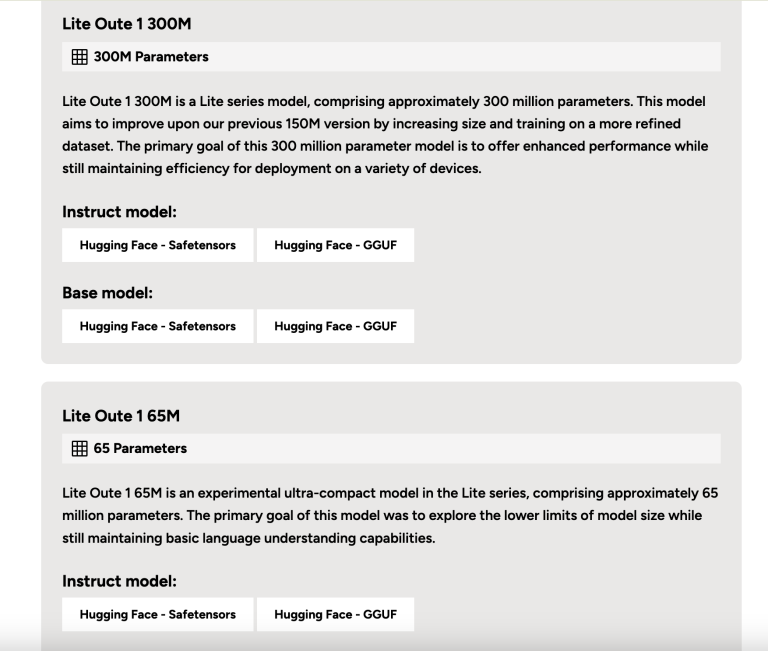The height and width of the screenshot is (651, 768).
Task: Click the 65 parameters info bar
Action: coord(391,448)
